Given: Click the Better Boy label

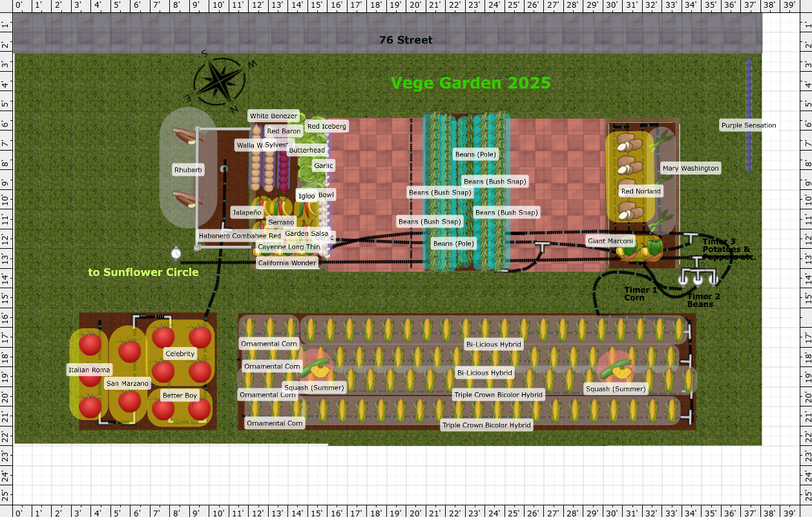Looking at the screenshot, I should point(180,395).
